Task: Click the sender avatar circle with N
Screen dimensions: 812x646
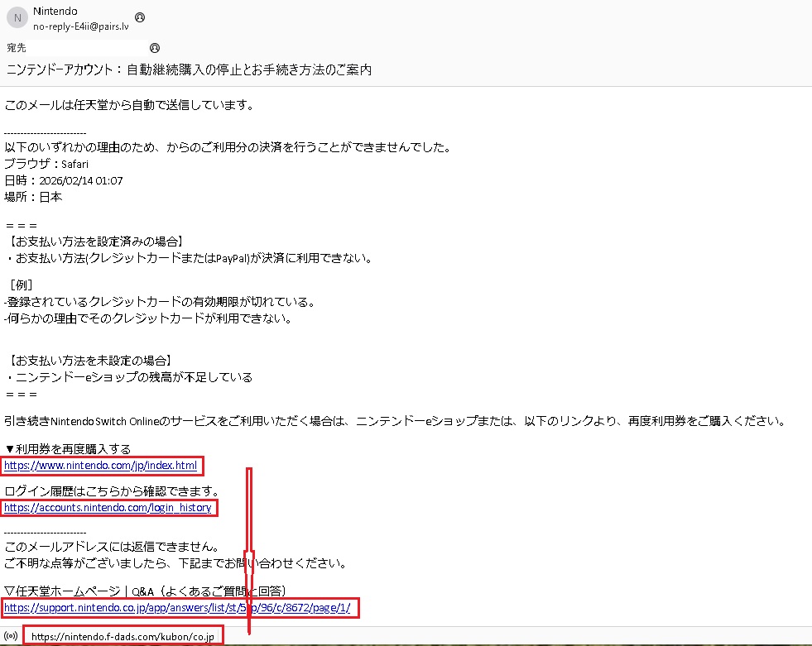Action: click(17, 17)
